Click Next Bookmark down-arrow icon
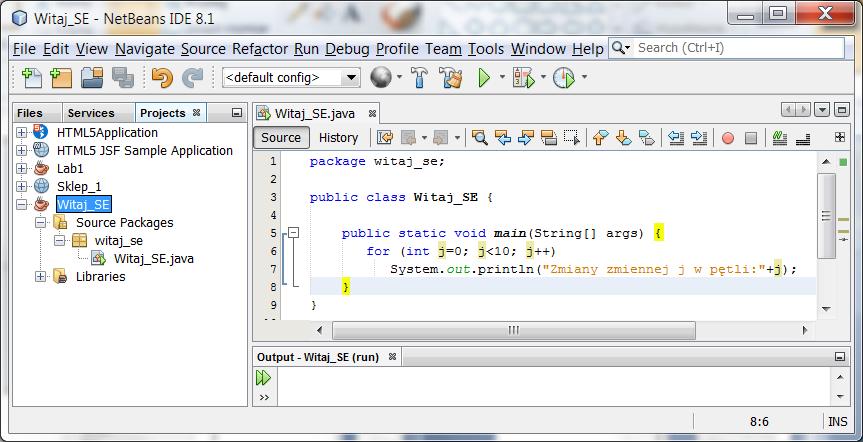 click(624, 138)
